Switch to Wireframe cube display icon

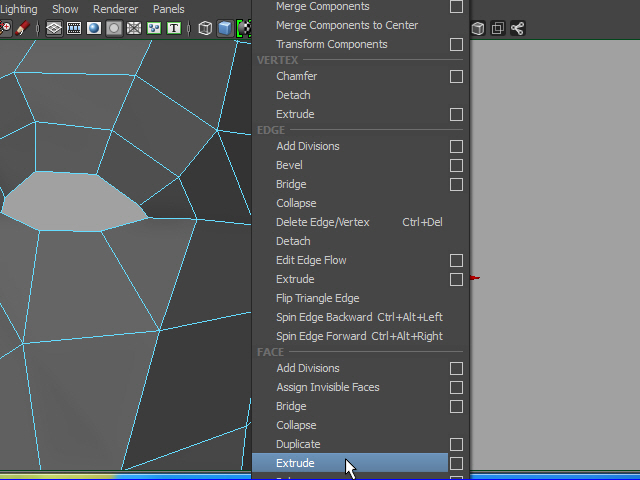point(205,28)
